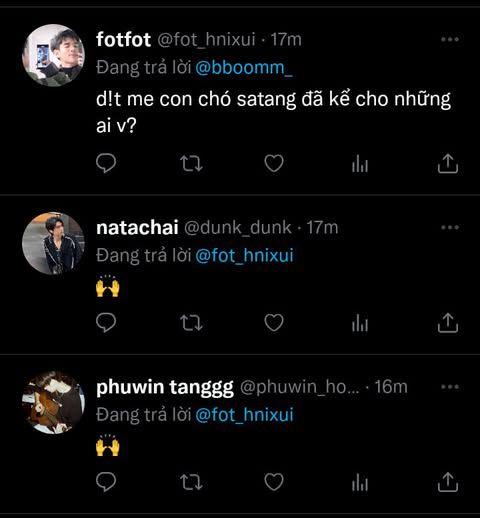Screen dimensions: 480x518
Task: Reply to phuwin tanggg's tweet
Action: (106, 482)
